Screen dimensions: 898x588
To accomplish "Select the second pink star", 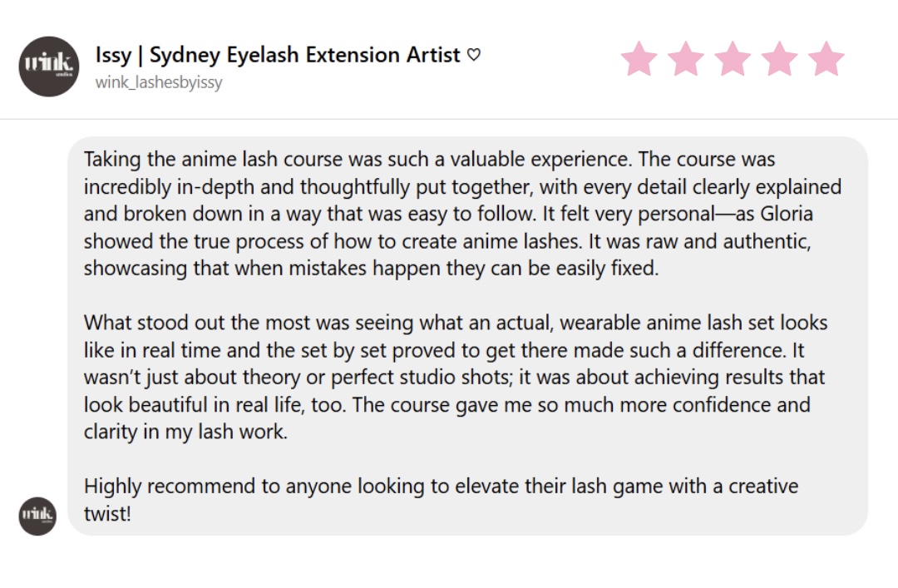I will (x=686, y=59).
